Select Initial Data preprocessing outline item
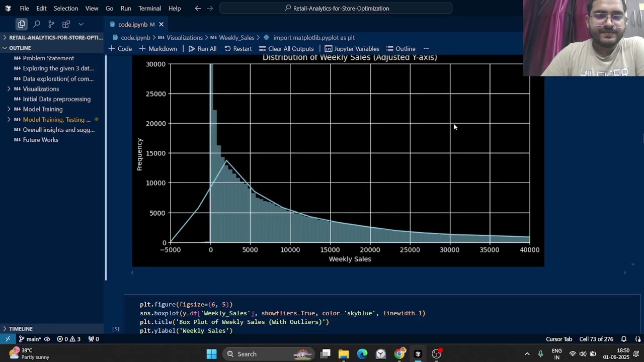Image resolution: width=644 pixels, height=362 pixels. click(x=57, y=99)
